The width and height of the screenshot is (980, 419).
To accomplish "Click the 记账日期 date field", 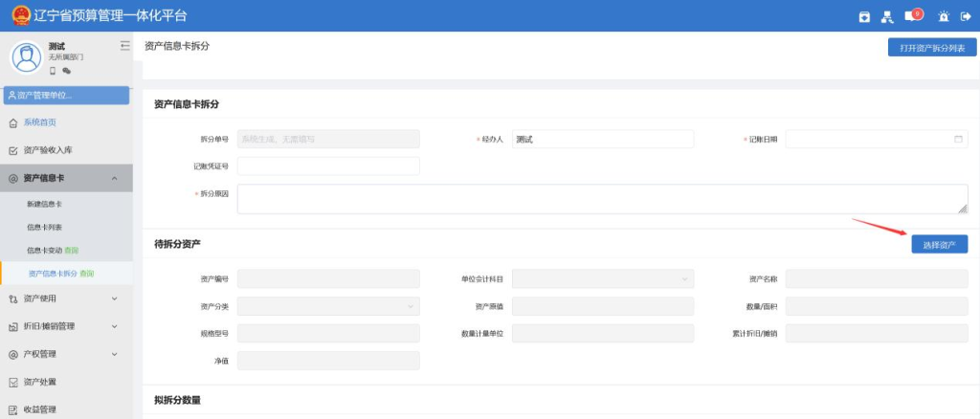I will (x=877, y=140).
